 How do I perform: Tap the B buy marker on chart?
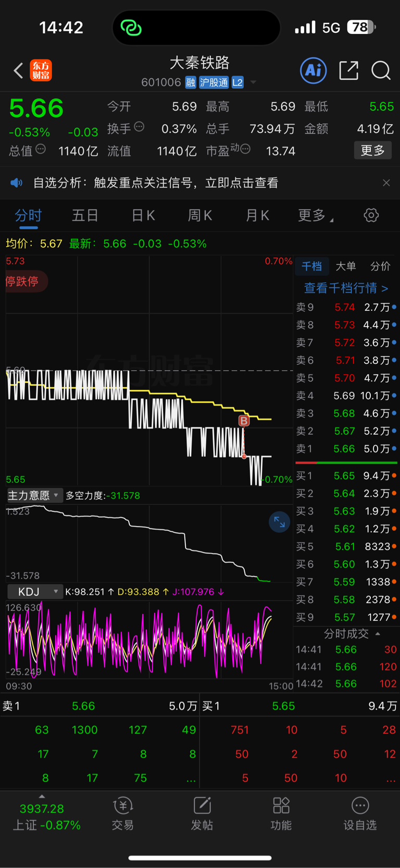(x=244, y=420)
